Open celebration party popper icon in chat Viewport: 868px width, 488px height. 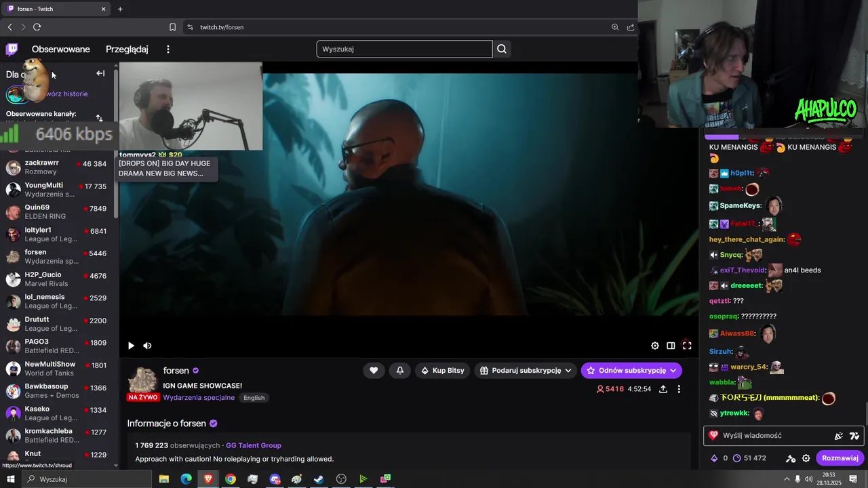pos(839,436)
